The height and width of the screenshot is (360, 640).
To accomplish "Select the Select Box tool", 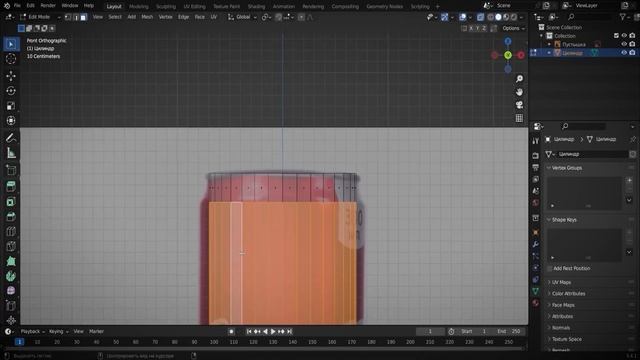I will [x=11, y=44].
